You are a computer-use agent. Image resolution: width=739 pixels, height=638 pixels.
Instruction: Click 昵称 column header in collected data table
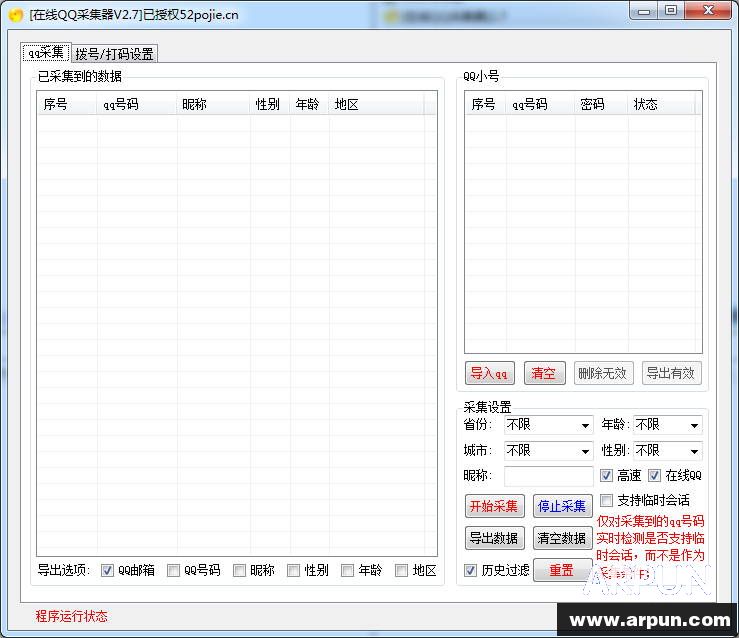pos(213,104)
